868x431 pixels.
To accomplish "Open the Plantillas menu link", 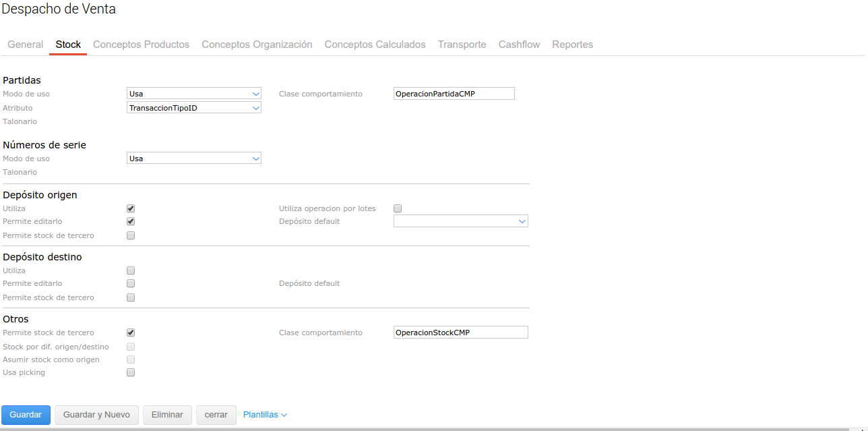I will (x=265, y=415).
